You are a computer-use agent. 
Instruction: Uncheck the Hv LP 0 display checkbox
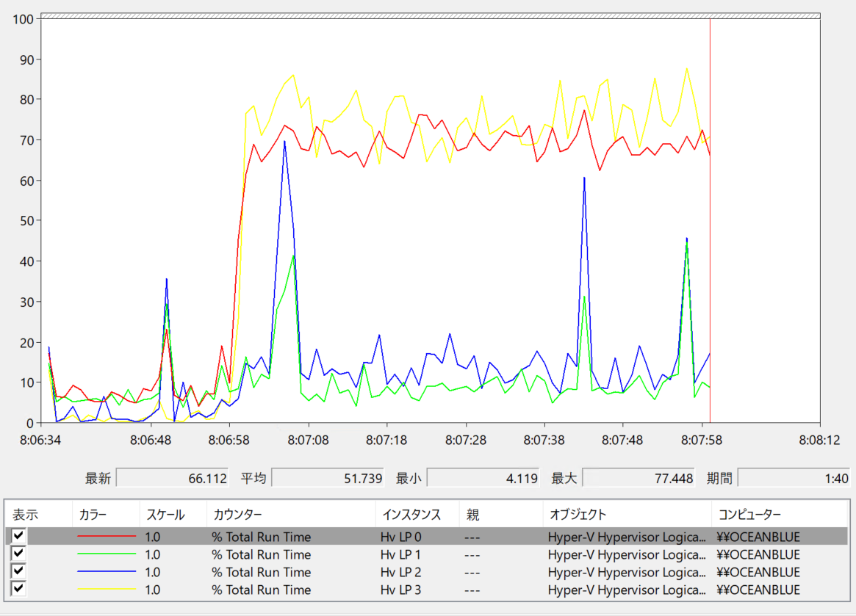[18, 536]
